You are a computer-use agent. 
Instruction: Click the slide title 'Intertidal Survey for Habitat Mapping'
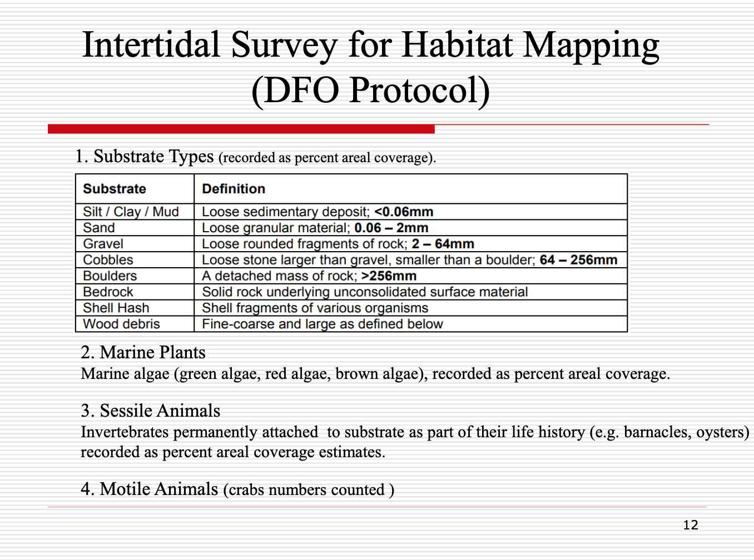pos(371,45)
